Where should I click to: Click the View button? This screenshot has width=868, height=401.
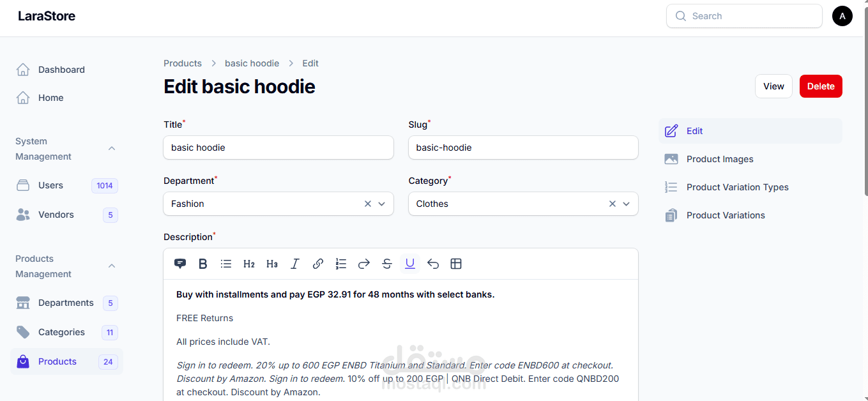tap(773, 86)
